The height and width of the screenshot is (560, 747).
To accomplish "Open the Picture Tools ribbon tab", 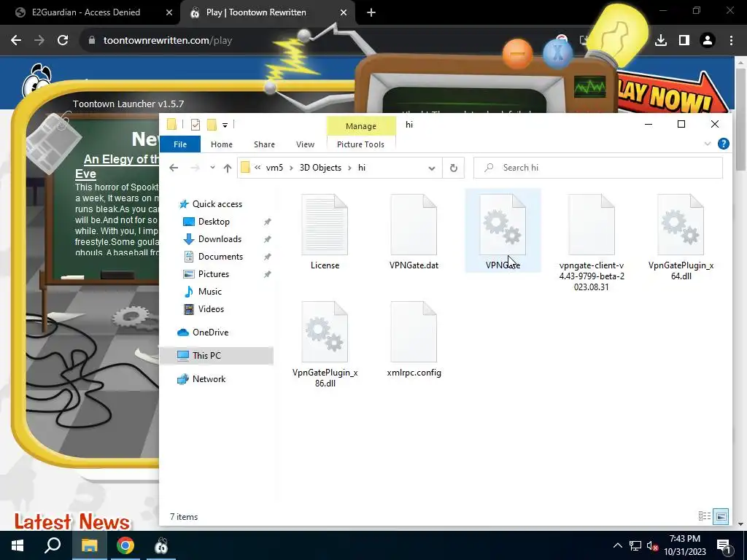I will point(360,144).
